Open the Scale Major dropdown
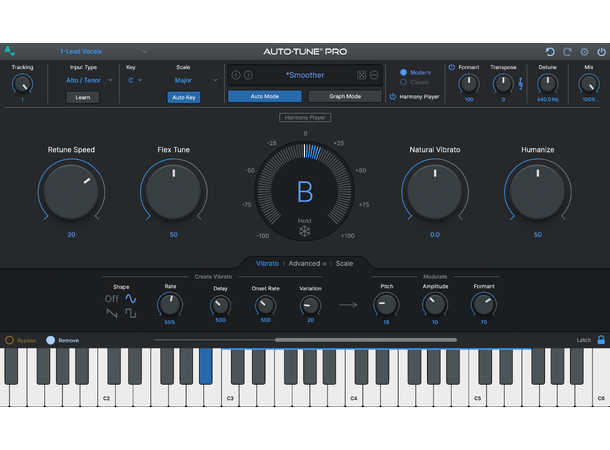The width and height of the screenshot is (610, 450). [196, 80]
